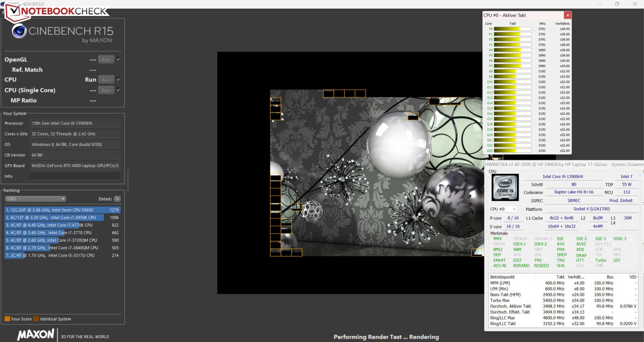Click the Prod. Einheit button in HWiNFO

[x=621, y=201]
